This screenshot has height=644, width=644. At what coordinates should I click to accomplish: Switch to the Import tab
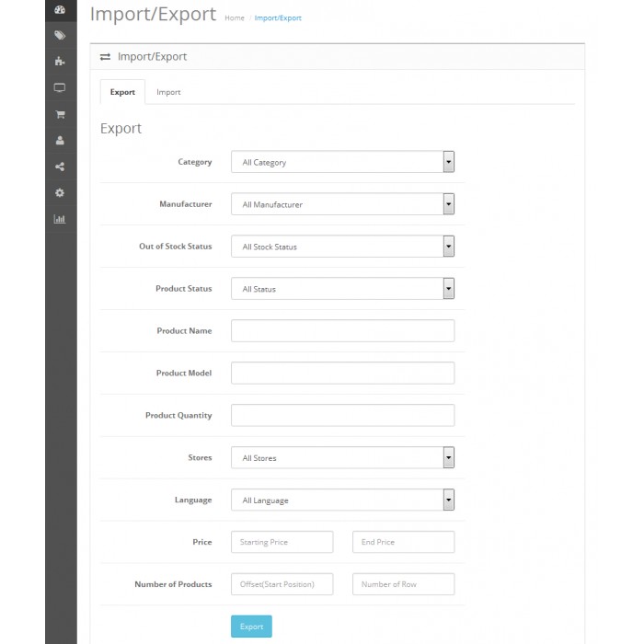point(168,92)
